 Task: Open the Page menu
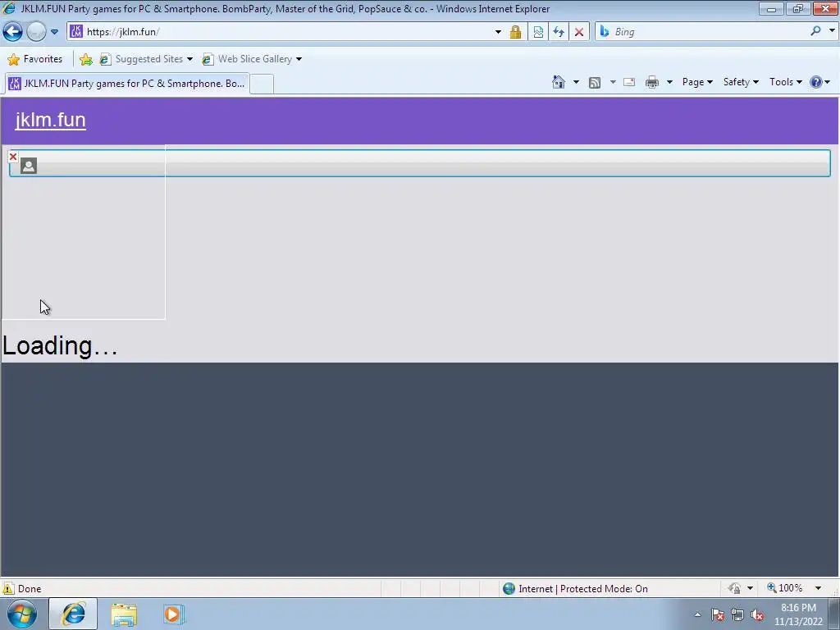(x=697, y=82)
